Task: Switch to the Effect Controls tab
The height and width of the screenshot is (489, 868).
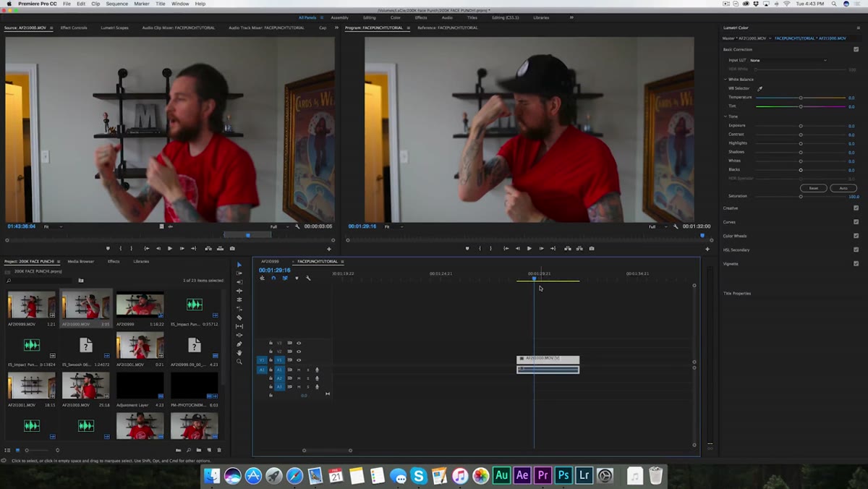Action: [x=74, y=27]
